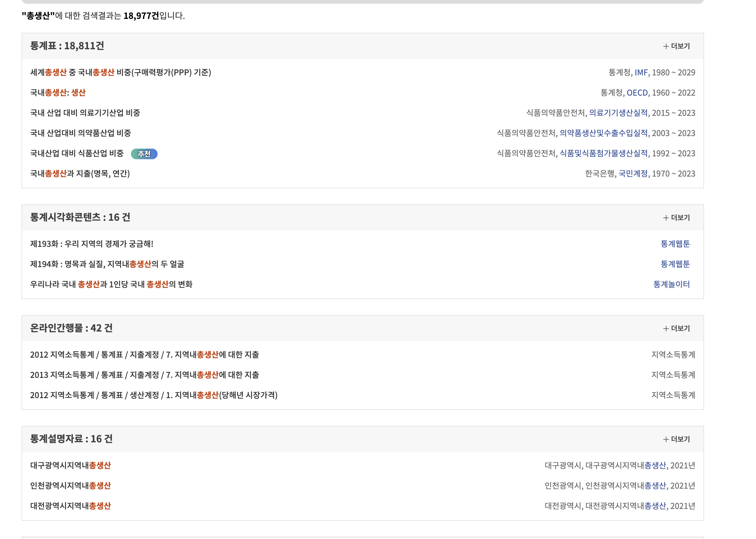
Task: Open 국내산업 대비 식품산업 비중 table
Action: pos(77,153)
